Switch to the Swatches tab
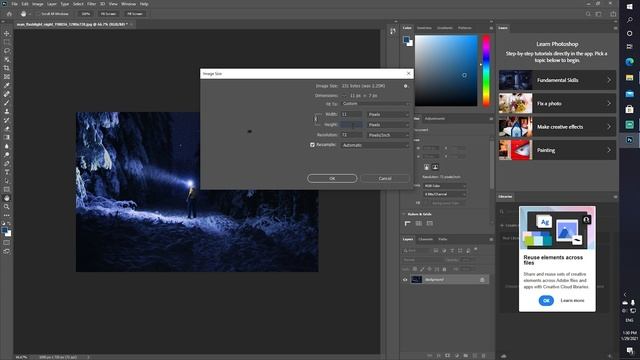Image resolution: width=640 pixels, height=360 pixels. click(424, 28)
